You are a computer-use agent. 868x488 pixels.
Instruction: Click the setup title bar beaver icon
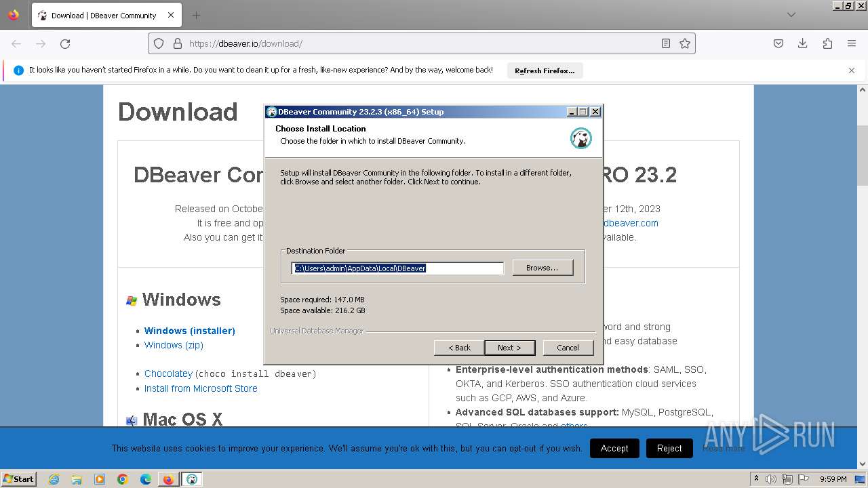click(272, 112)
